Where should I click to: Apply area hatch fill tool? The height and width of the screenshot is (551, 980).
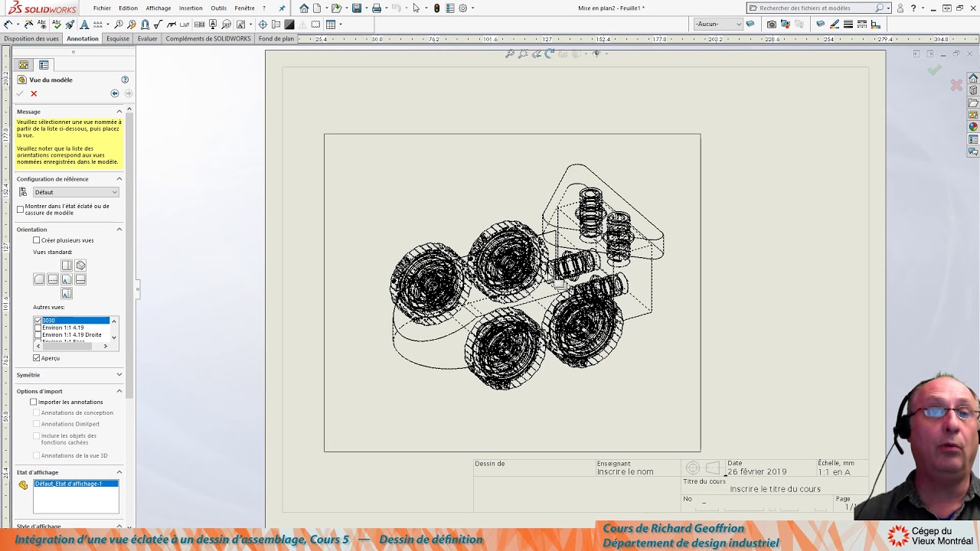pyautogui.click(x=289, y=24)
